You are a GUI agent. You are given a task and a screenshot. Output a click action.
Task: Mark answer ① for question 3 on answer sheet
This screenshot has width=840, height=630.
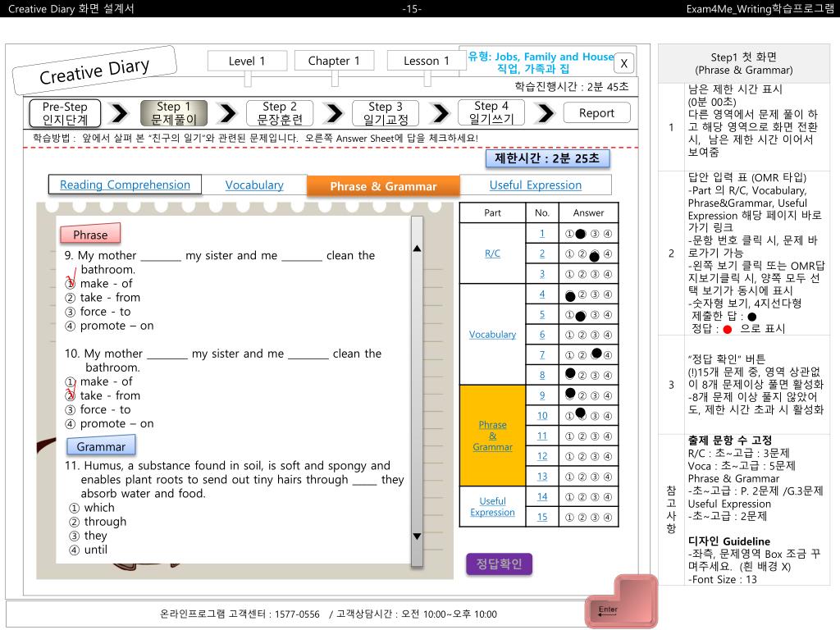[569, 274]
